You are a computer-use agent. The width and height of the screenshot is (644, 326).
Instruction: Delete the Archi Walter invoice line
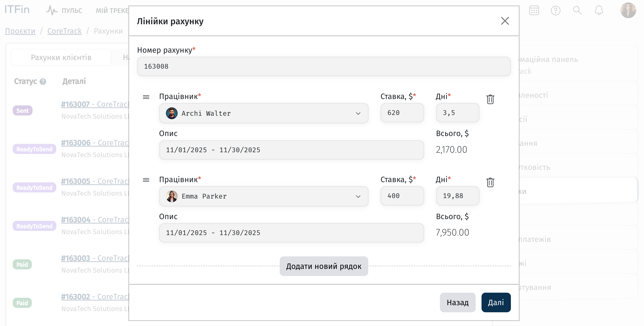point(490,100)
